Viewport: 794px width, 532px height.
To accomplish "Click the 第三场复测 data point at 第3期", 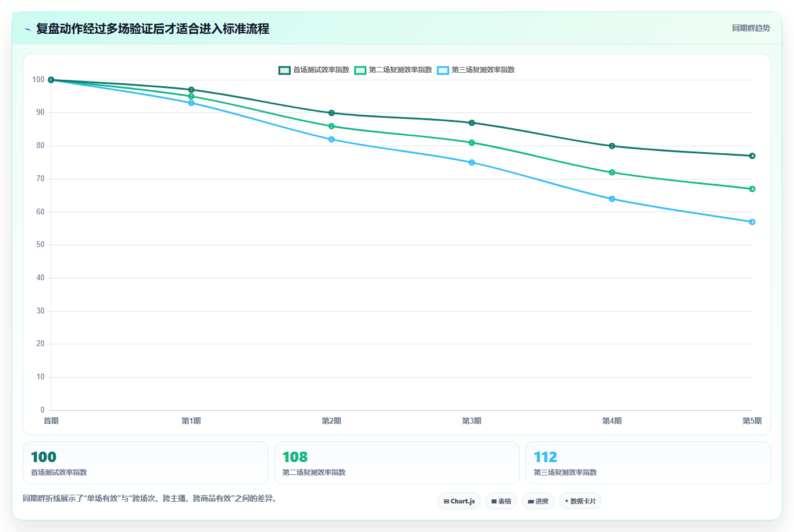I will pos(472,163).
